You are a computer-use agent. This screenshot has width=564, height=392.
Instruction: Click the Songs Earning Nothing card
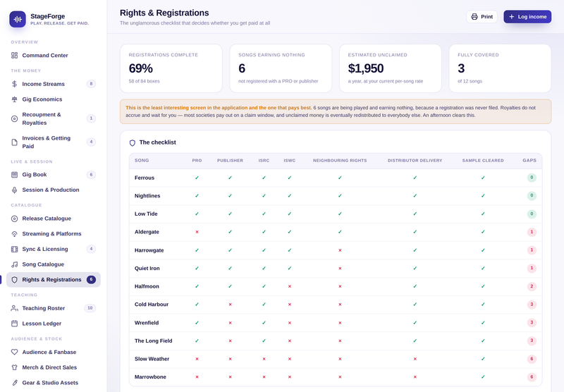tap(281, 68)
